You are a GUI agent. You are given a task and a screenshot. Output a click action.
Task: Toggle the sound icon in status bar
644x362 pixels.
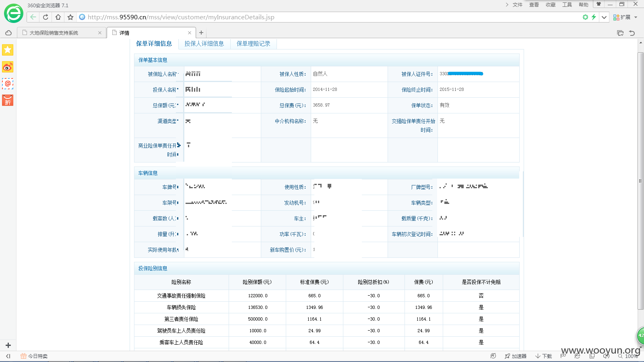pyautogui.click(x=607, y=356)
